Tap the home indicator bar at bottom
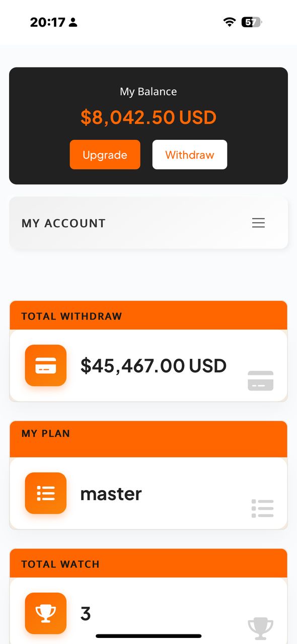The image size is (297, 644). click(x=148, y=636)
